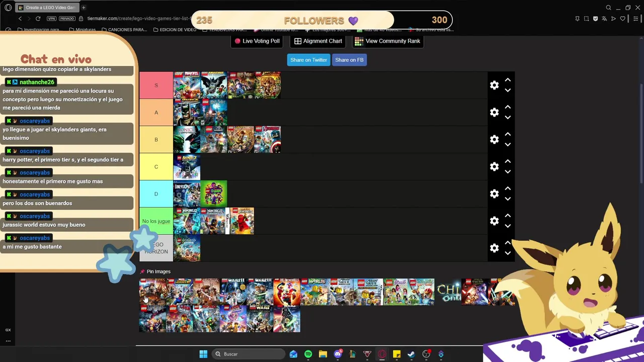Click View Community Rank button
The height and width of the screenshot is (362, 644).
click(x=387, y=41)
